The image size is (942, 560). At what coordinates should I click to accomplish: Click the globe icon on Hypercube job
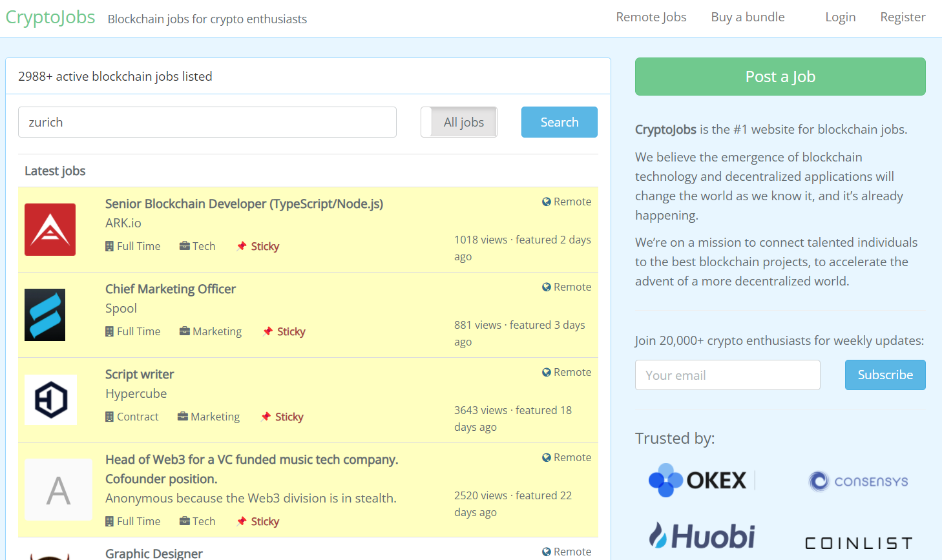547,372
